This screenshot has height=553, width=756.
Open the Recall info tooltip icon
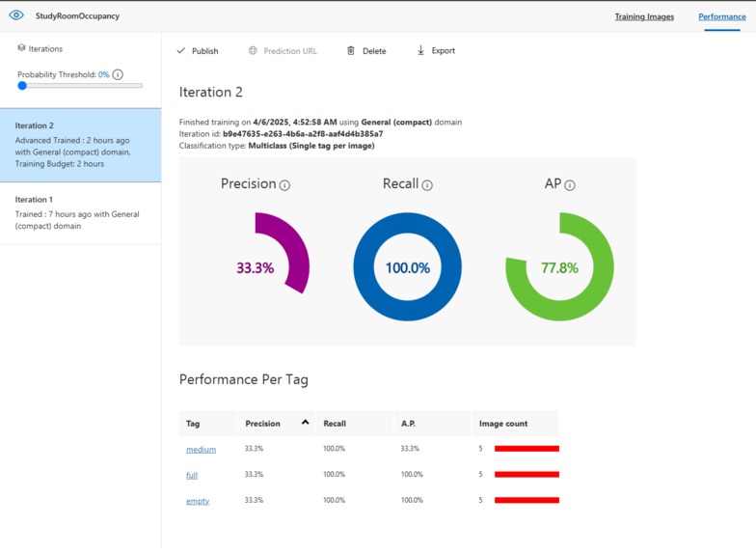[427, 185]
